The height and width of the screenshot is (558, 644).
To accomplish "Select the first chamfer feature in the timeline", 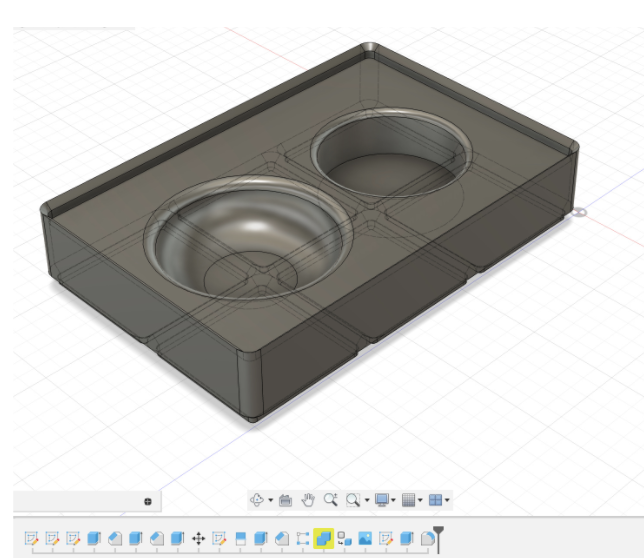I will point(115,538).
